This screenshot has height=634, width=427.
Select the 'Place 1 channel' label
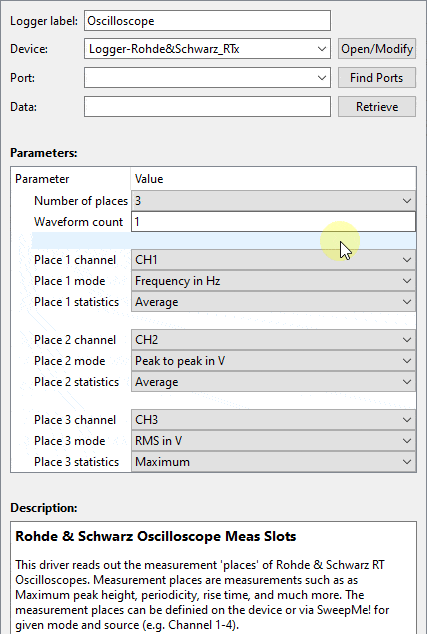[75, 260]
